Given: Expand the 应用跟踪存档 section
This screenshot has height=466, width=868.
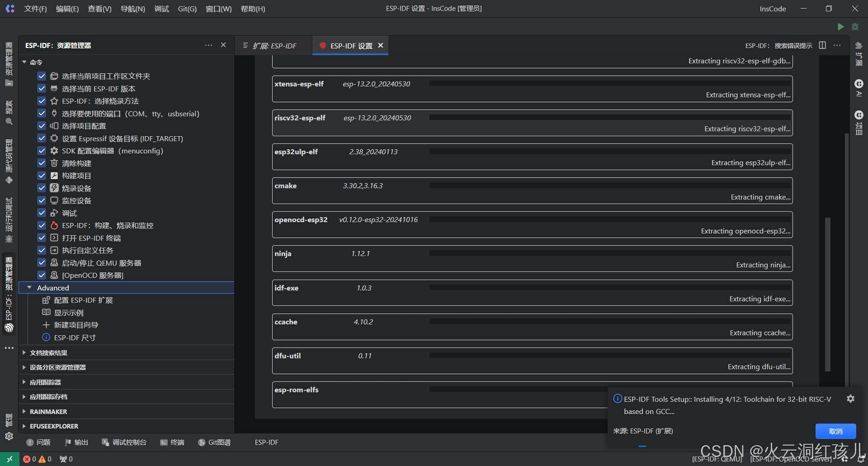Looking at the screenshot, I should tap(126, 397).
